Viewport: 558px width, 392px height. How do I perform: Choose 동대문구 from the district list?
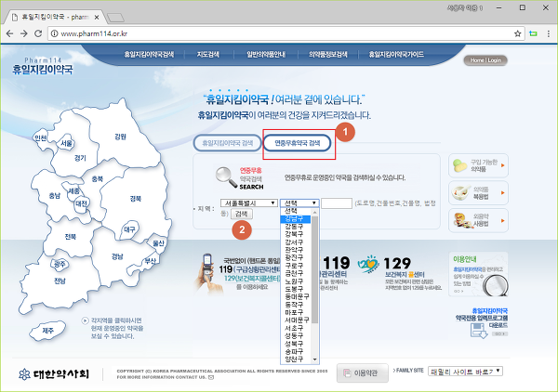(x=296, y=296)
